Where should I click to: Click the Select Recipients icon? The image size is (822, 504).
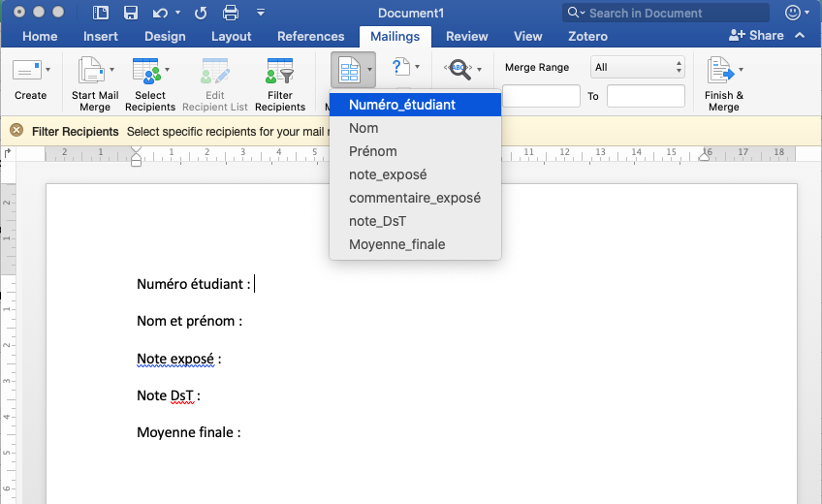click(146, 71)
